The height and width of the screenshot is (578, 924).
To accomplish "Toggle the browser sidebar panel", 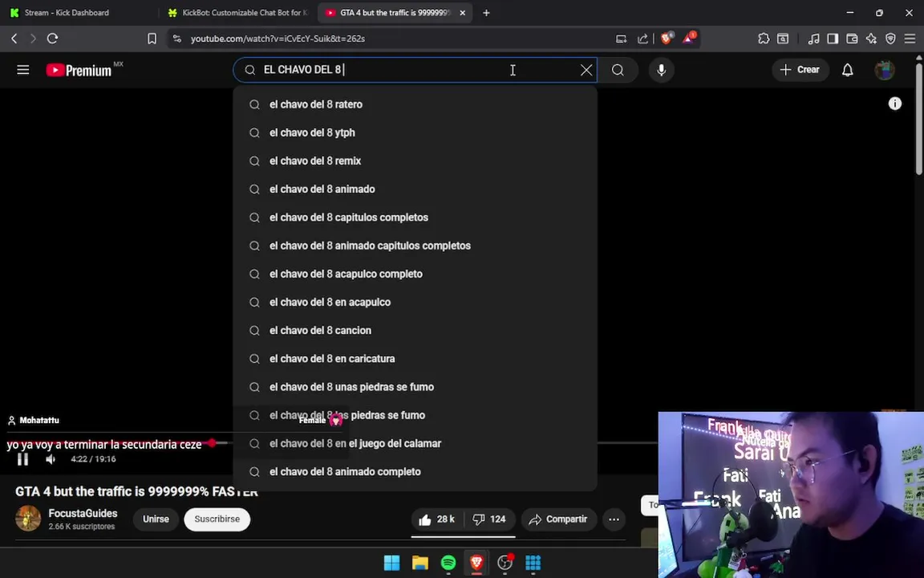I will pyautogui.click(x=833, y=39).
